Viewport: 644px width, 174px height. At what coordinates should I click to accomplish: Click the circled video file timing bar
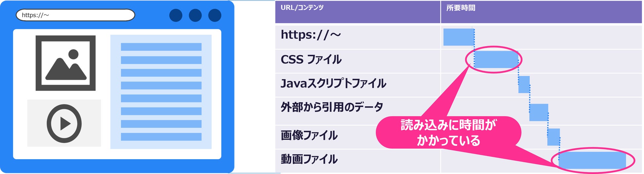[x=592, y=160]
